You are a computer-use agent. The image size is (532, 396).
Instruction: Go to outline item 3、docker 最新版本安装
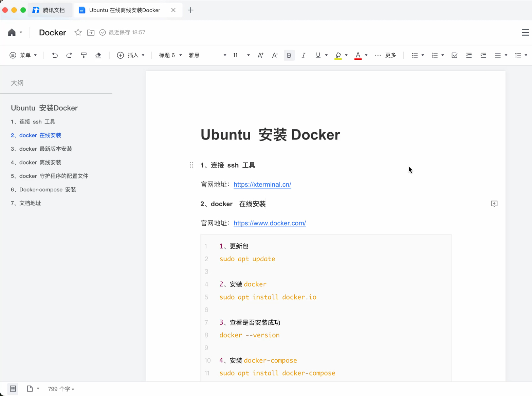41,149
